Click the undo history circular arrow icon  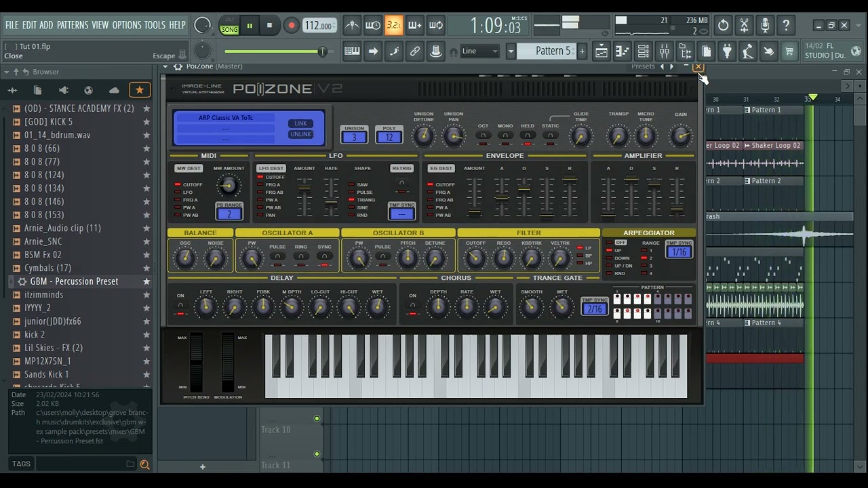click(x=723, y=26)
